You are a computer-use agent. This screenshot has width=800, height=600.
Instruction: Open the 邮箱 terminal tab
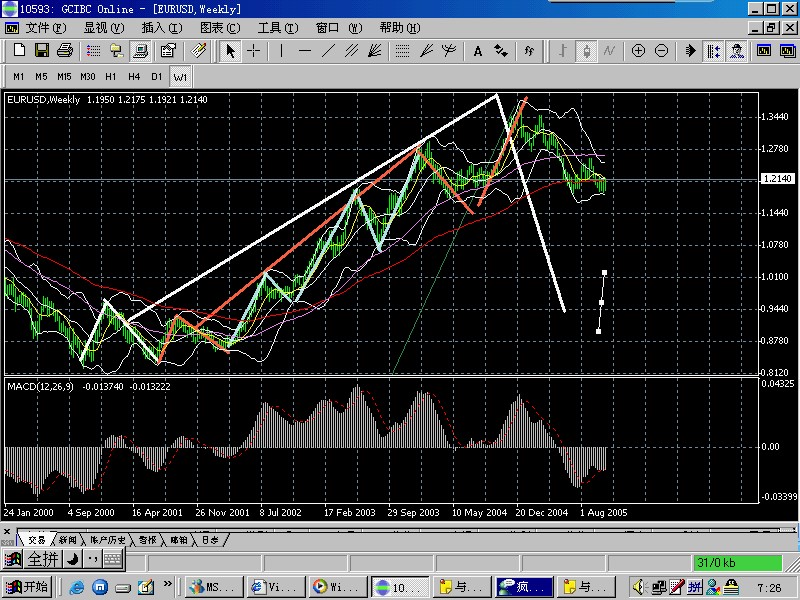click(179, 540)
